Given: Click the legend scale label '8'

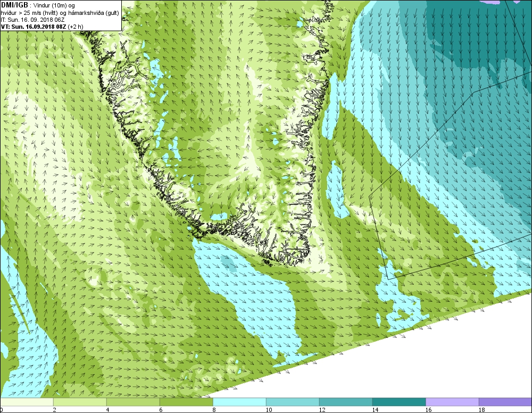Looking at the screenshot, I should [214, 410].
